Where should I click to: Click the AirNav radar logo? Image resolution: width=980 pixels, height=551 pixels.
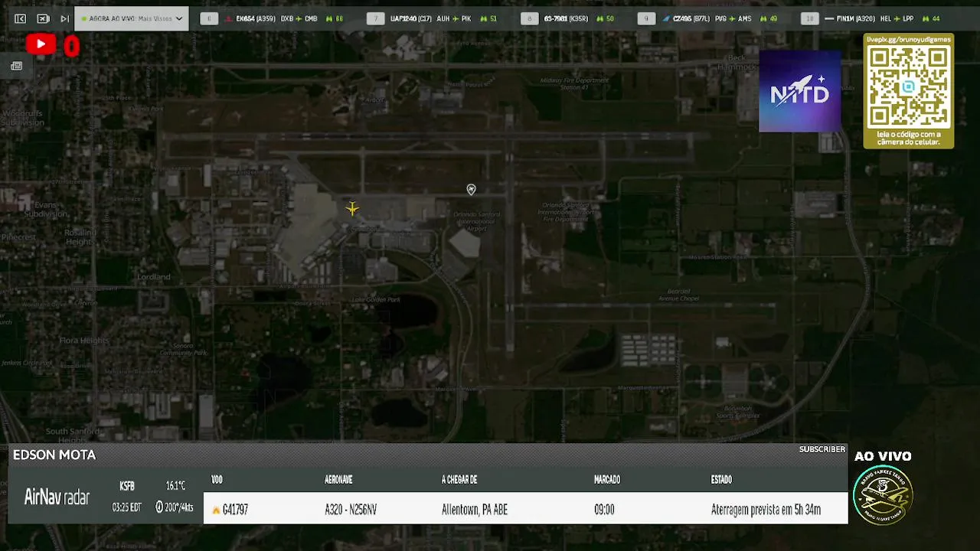point(57,497)
